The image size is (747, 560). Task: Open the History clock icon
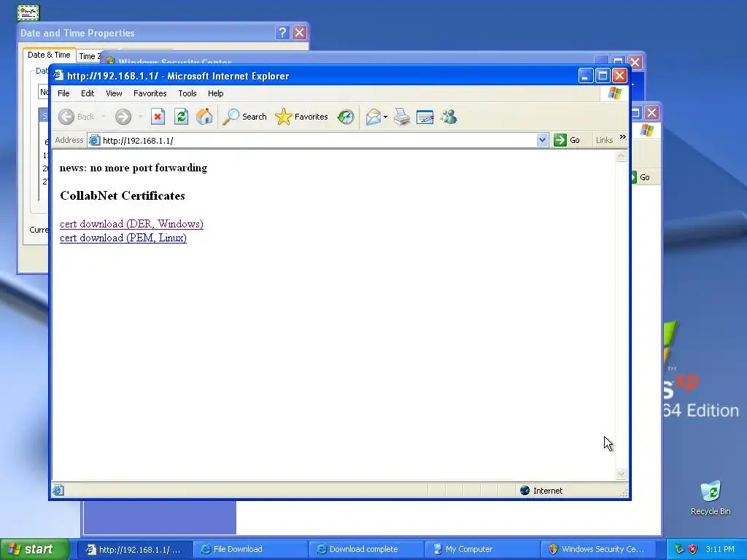point(346,117)
